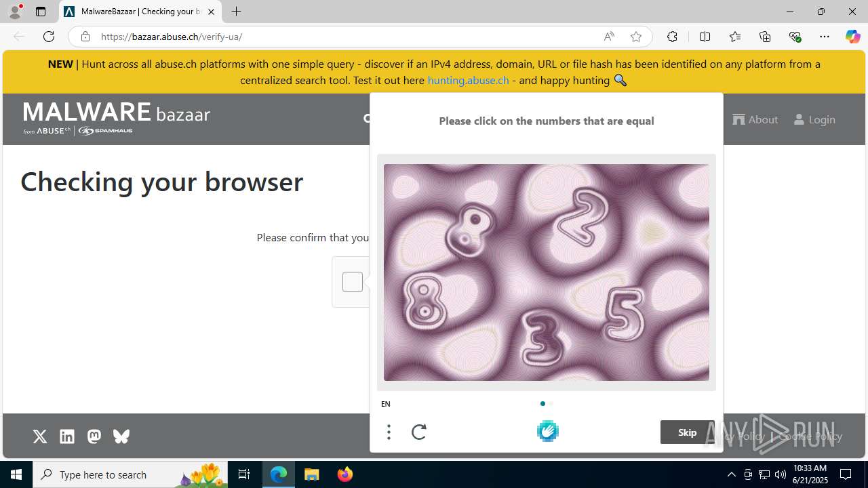Open the Windows Start menu
The height and width of the screenshot is (488, 868).
16,474
